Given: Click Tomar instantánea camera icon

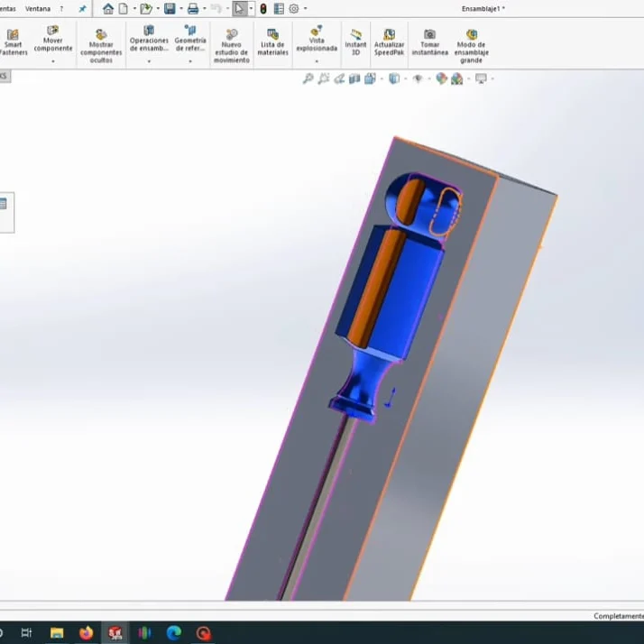Looking at the screenshot, I should tap(429, 41).
